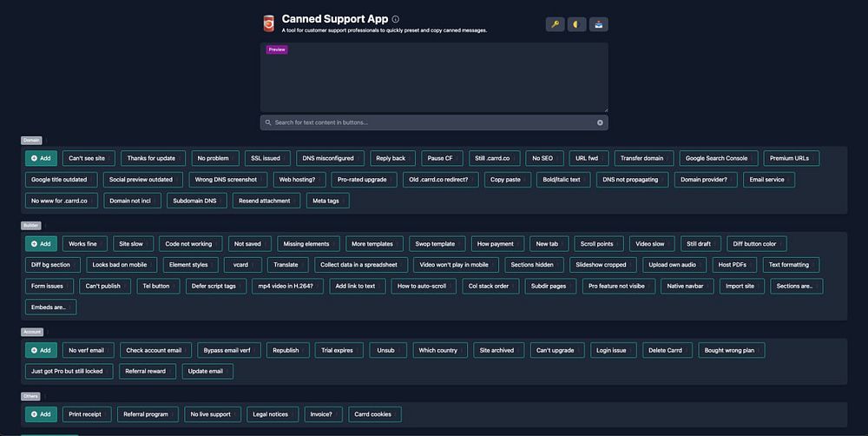Click Add in the Builder section
The image size is (868, 436).
pos(41,244)
